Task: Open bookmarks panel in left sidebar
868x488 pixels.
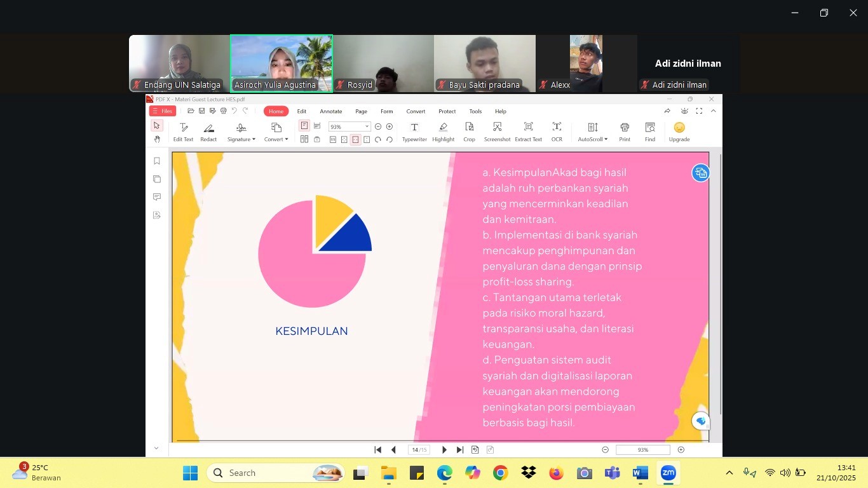Action: tap(157, 161)
